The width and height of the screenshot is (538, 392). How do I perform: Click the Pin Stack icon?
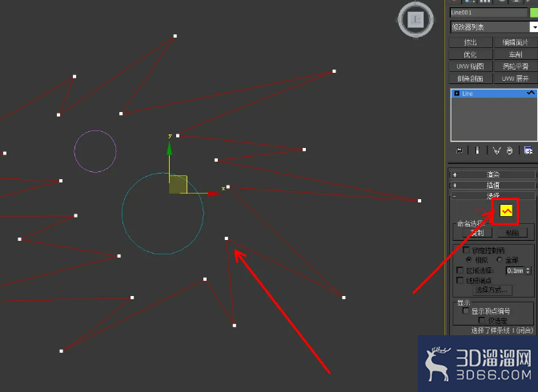tap(460, 150)
